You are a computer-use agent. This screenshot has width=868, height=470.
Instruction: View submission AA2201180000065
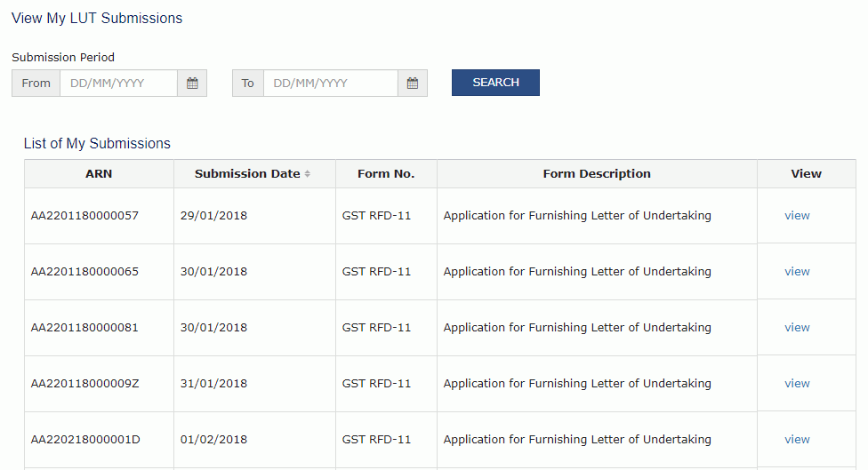pyautogui.click(x=797, y=272)
